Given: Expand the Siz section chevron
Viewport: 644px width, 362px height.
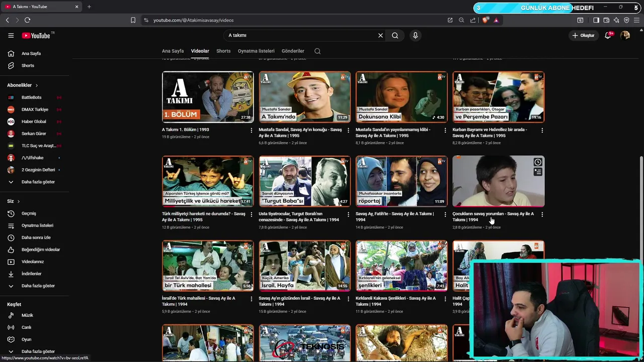Looking at the screenshot, I should click(x=19, y=201).
